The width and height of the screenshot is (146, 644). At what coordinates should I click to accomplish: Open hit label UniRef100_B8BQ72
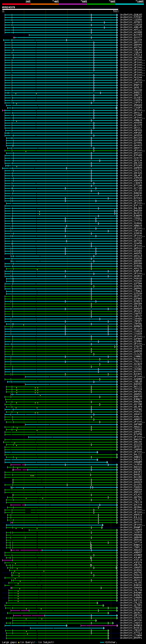tap(131, 93)
